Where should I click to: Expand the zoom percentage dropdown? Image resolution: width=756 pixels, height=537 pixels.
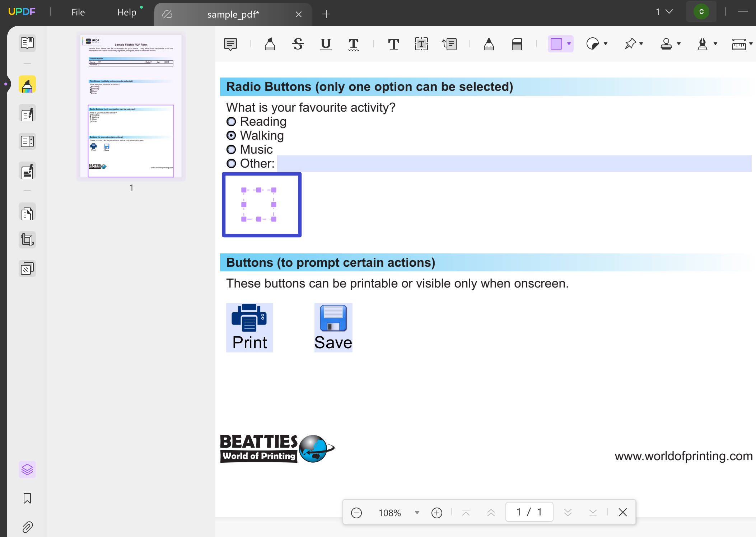[x=416, y=513]
